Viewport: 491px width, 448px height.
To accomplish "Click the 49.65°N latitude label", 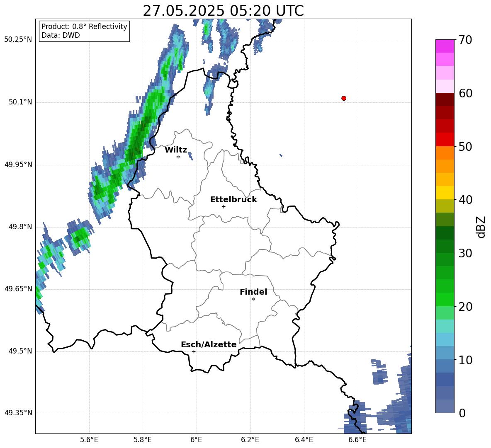I will coord(18,288).
